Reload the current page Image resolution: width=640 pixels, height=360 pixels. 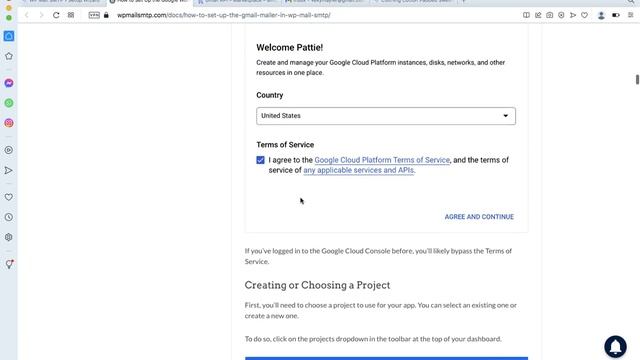click(56, 15)
